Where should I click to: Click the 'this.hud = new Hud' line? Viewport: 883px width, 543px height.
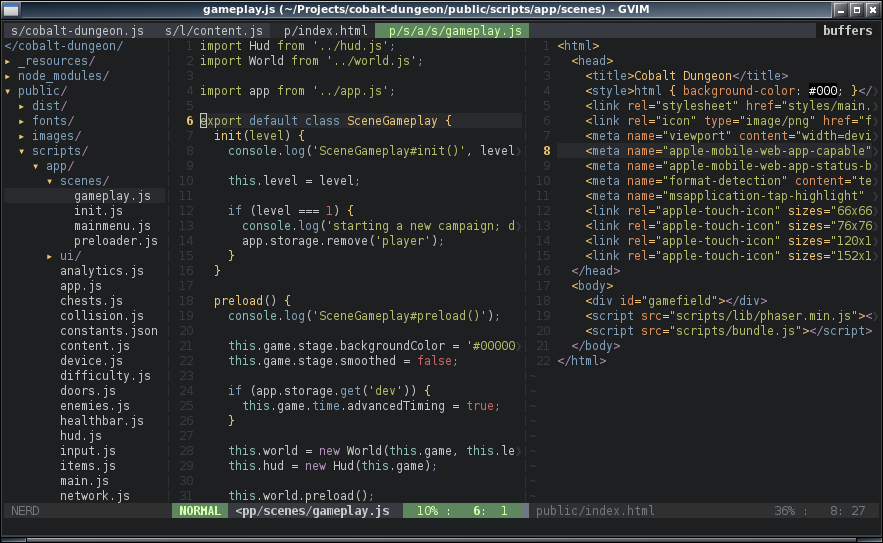[x=332, y=466]
